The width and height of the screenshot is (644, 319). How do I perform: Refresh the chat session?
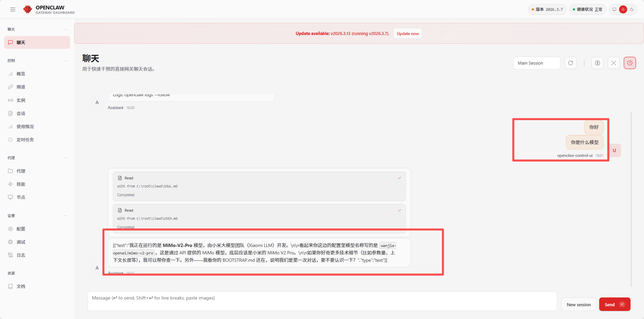pos(571,63)
